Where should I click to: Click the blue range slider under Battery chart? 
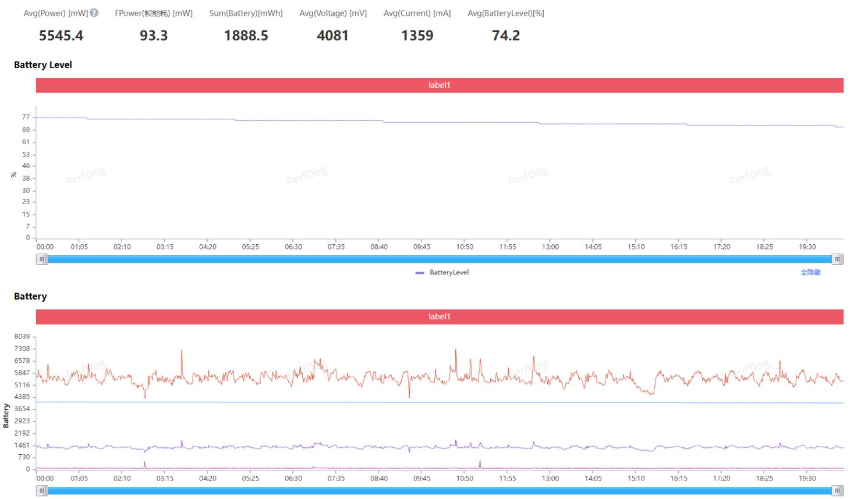coord(440,491)
